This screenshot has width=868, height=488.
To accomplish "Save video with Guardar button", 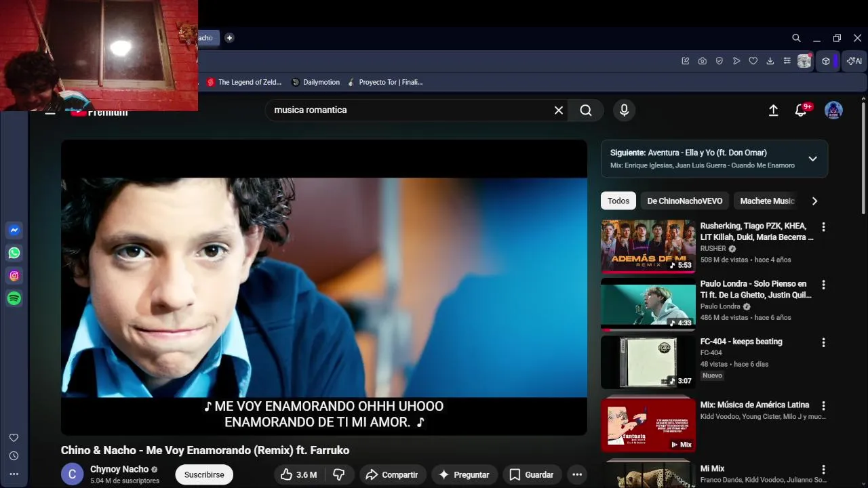I will pos(532,474).
